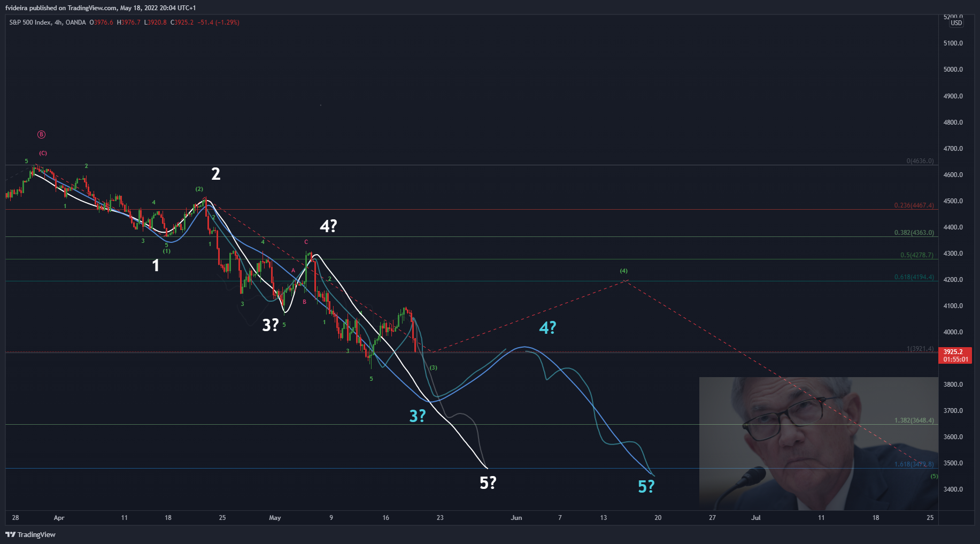Click the change value −51.4 (−1.29%)
980x544 pixels.
218,22
